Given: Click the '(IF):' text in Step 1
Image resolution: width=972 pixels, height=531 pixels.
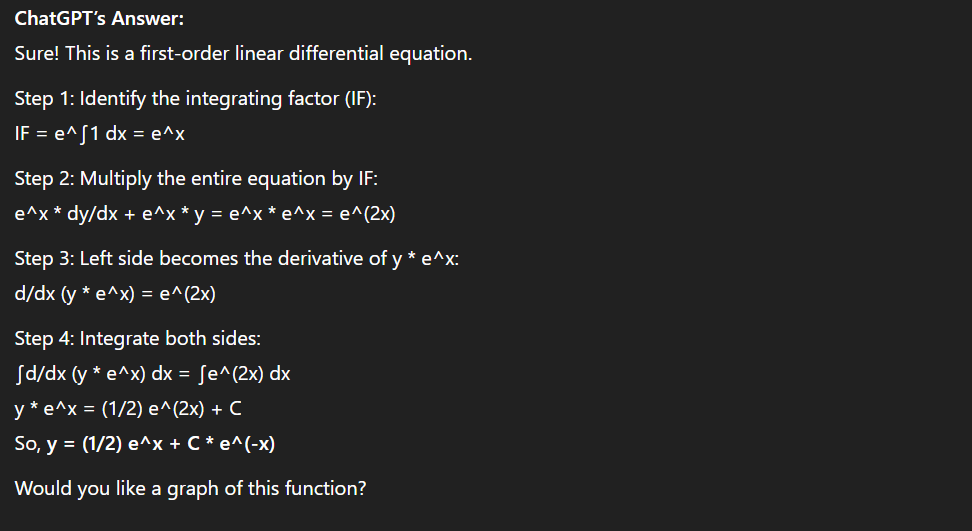Looking at the screenshot, I should [360, 99].
